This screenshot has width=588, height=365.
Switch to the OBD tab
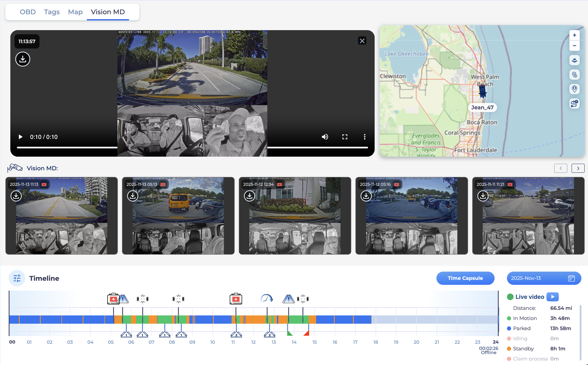pyautogui.click(x=28, y=12)
